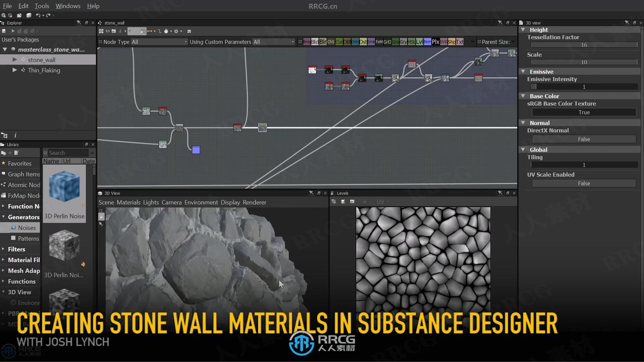Viewport: 644px width, 362px height.
Task: Collapse the Base Color properties section
Action: point(523,96)
